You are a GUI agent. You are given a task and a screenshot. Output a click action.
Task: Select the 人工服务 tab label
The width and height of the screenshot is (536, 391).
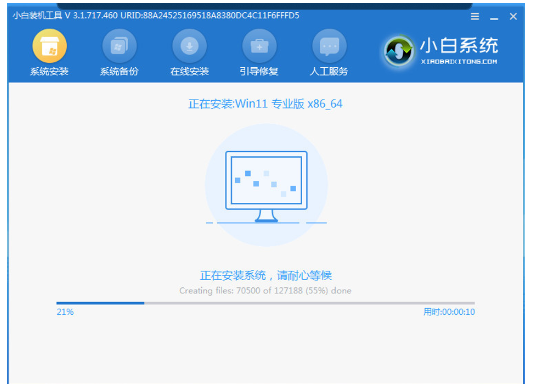click(329, 71)
